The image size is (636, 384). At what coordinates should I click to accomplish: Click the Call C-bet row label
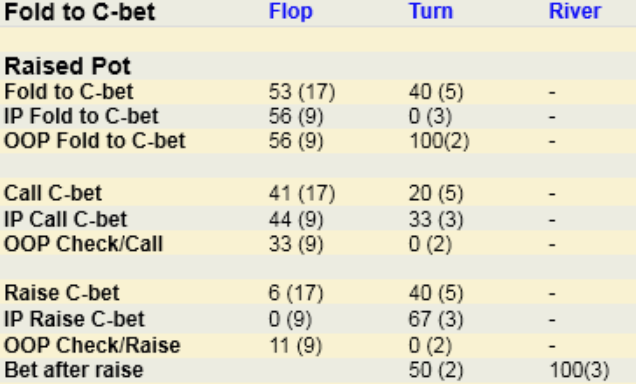tap(53, 193)
